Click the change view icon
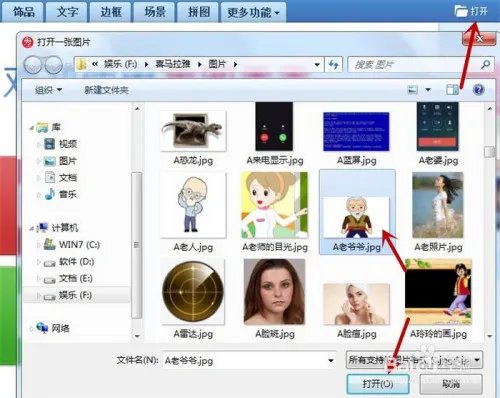This screenshot has width=500, height=398. [413, 90]
